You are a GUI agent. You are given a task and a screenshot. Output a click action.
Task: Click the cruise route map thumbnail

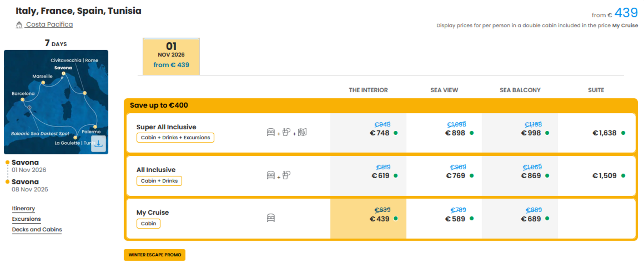[56, 102]
